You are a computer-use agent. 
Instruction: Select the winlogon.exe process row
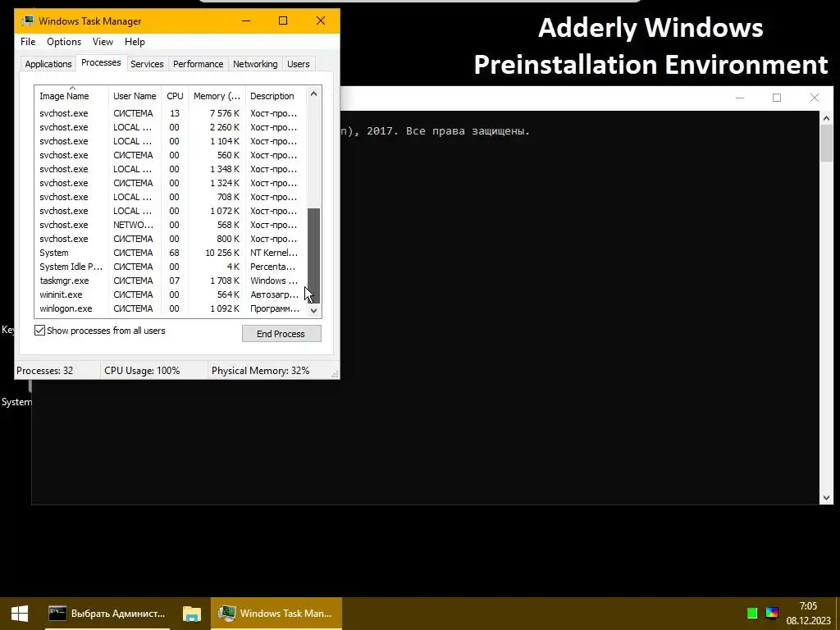[171, 308]
